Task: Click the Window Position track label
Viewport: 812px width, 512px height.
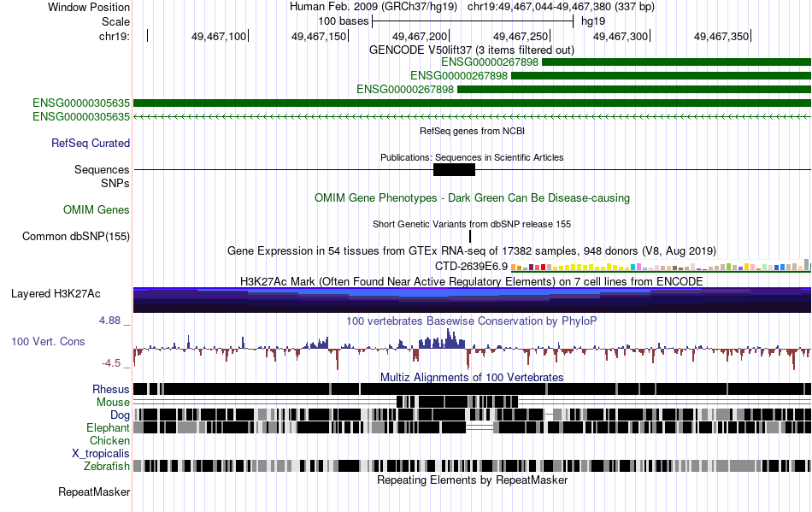Action: (89, 7)
